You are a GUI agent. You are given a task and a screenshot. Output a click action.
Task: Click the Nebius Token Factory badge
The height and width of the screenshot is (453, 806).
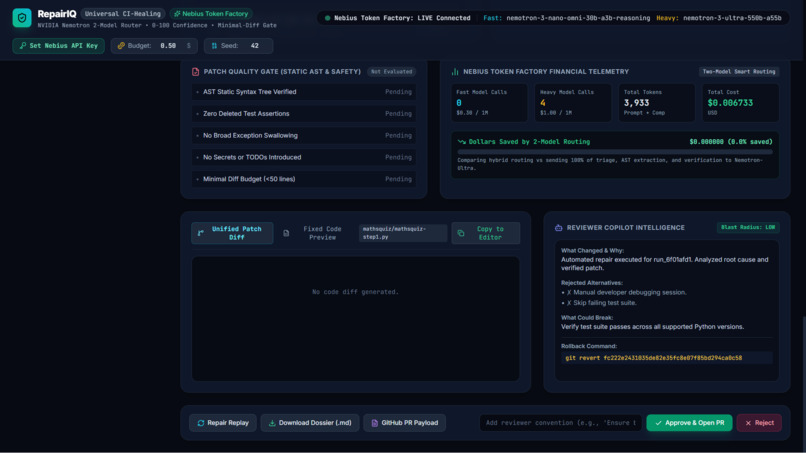point(211,14)
